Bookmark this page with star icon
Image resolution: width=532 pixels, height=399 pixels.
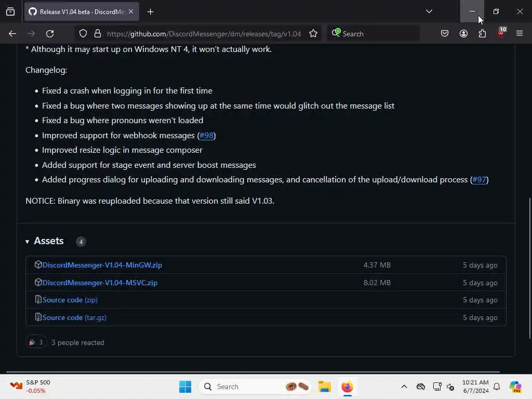pos(313,34)
